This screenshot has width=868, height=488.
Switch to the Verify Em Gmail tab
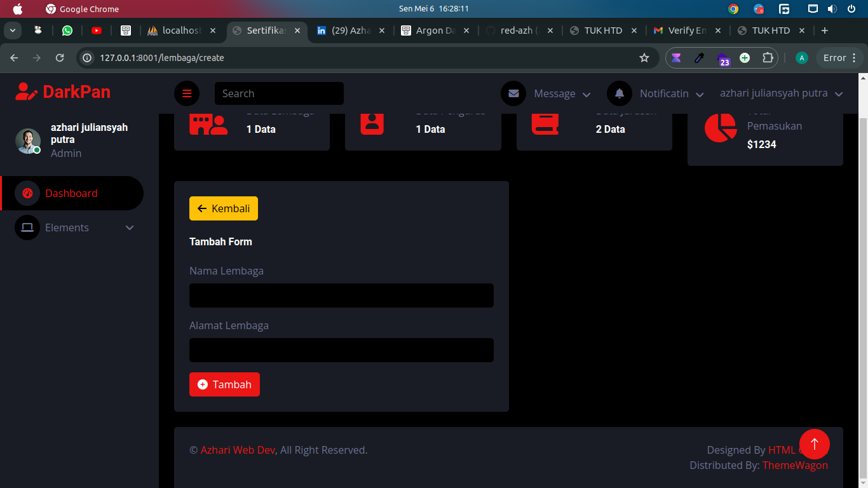coord(688,30)
